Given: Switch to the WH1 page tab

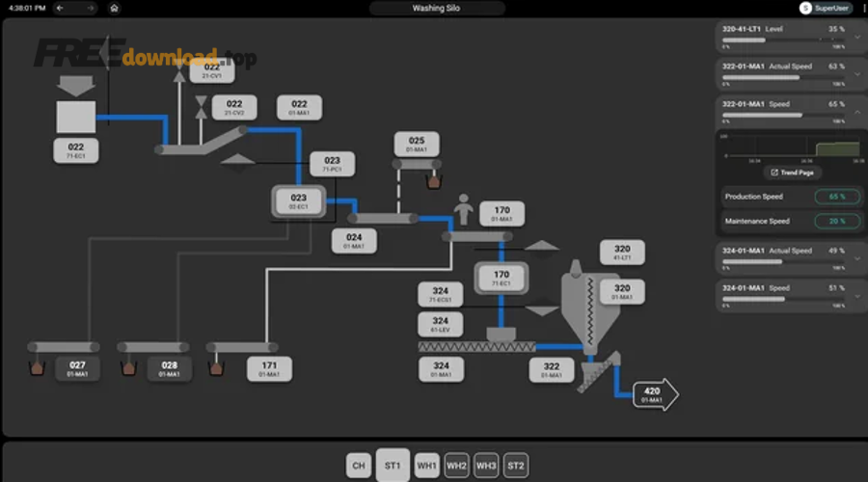Looking at the screenshot, I should pos(426,466).
